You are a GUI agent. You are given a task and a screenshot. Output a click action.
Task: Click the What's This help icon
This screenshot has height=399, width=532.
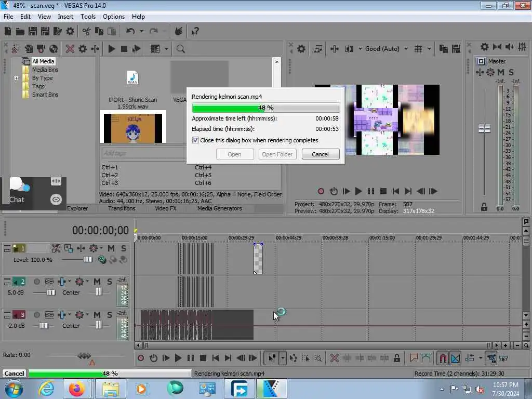coord(195,32)
